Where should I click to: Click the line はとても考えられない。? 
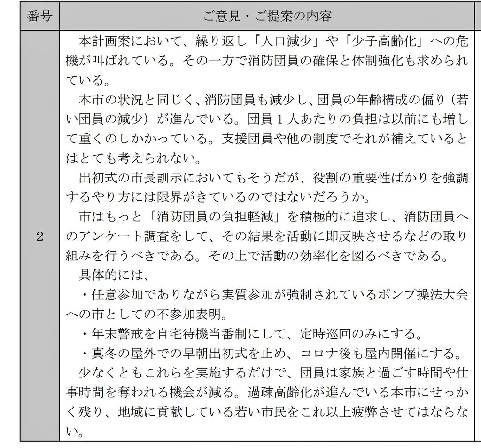[134, 158]
